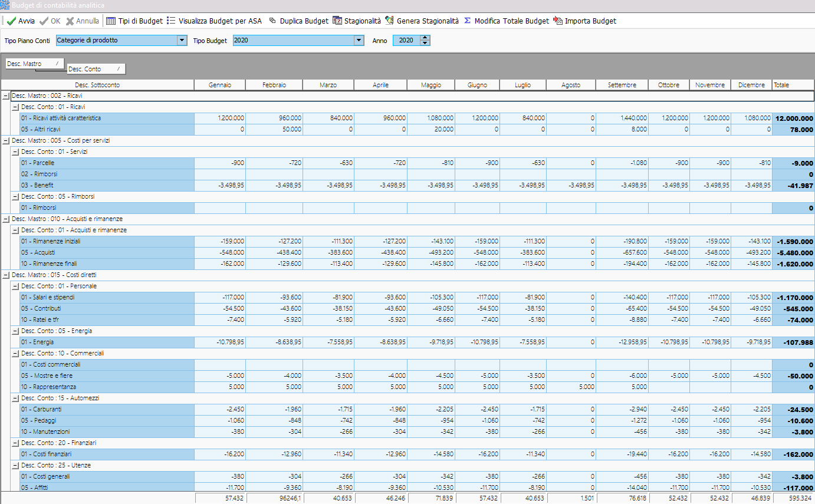Collapse Desc. Conto 01 - Ricavi group
Viewport: 815px width, 504px height.
(x=15, y=107)
